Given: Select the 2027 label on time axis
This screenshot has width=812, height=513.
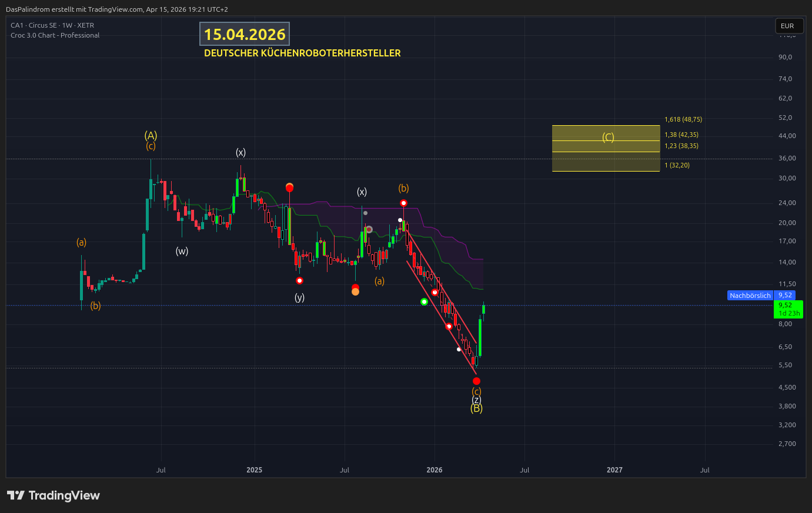Looking at the screenshot, I should click(614, 470).
